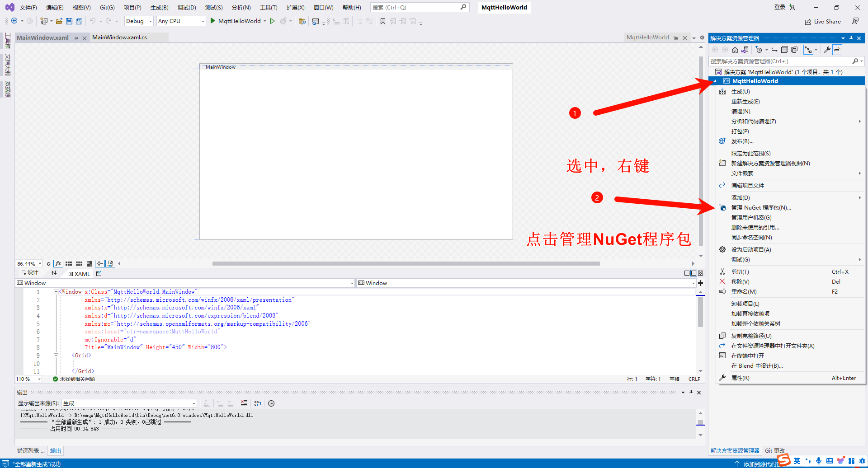
Task: Collapse the Window tag in XAML editor
Action: 56,292
